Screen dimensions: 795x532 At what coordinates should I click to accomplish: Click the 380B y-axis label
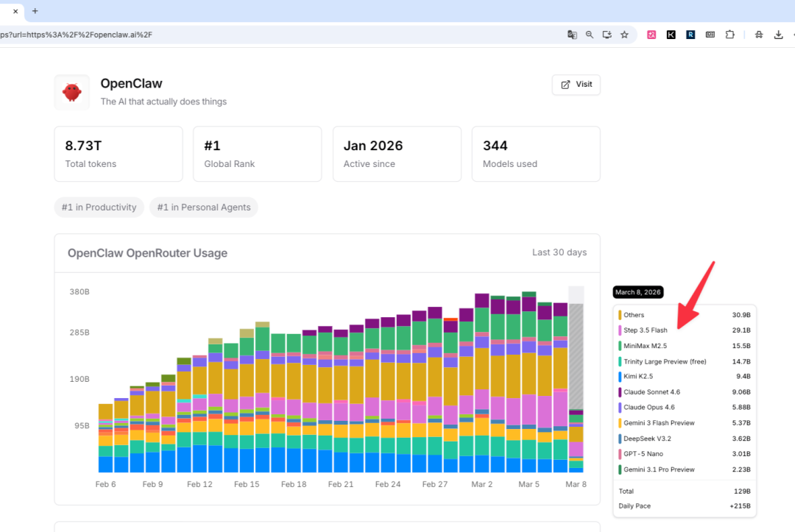(79, 292)
